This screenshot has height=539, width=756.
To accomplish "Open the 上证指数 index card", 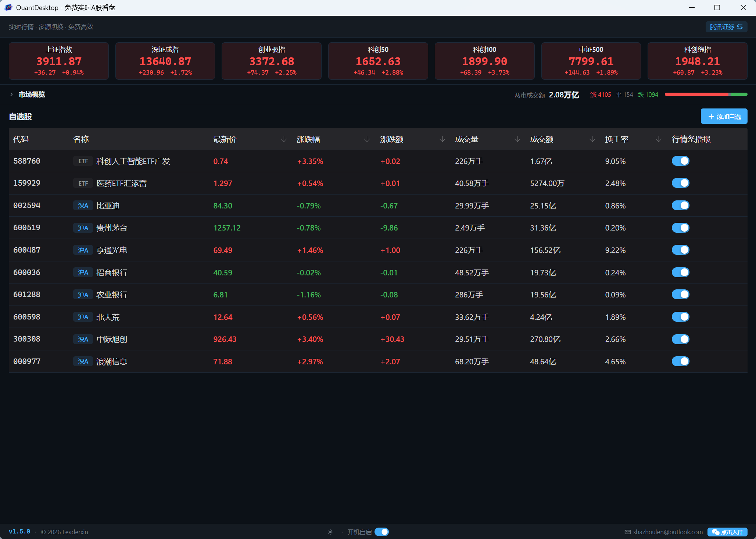I will click(59, 61).
